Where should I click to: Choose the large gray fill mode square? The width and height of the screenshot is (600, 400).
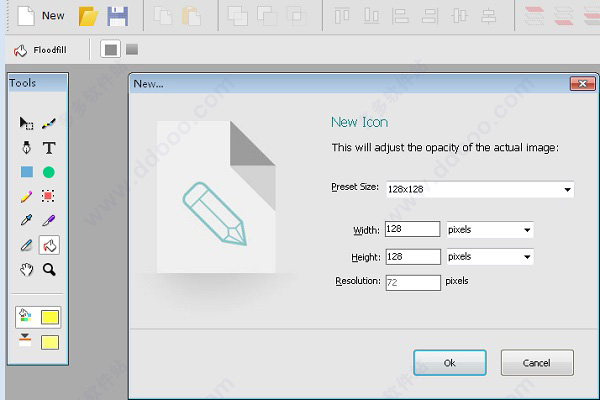(x=111, y=49)
